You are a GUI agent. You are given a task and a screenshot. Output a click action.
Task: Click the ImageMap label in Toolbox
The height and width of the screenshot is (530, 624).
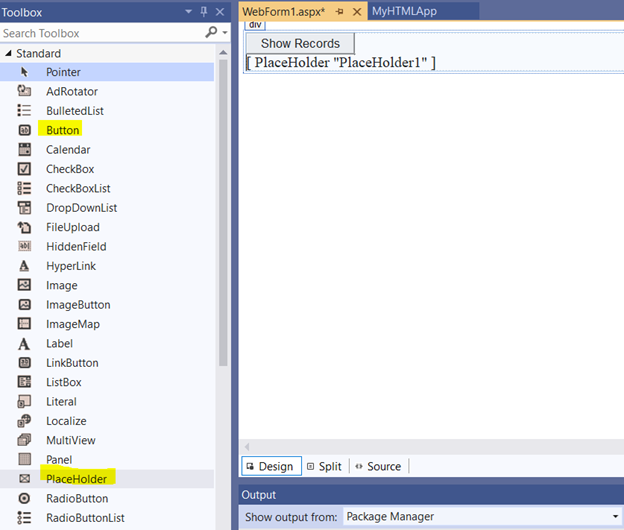pos(73,324)
